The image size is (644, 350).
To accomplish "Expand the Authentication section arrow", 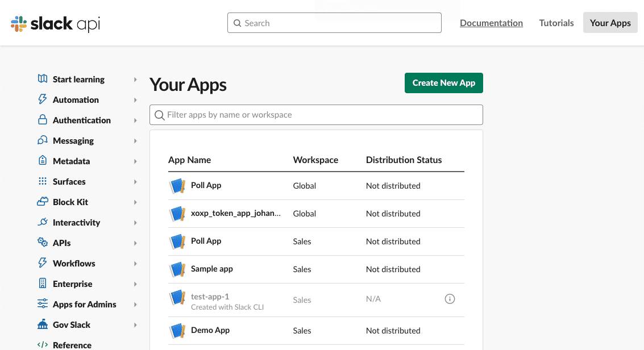I will click(135, 120).
